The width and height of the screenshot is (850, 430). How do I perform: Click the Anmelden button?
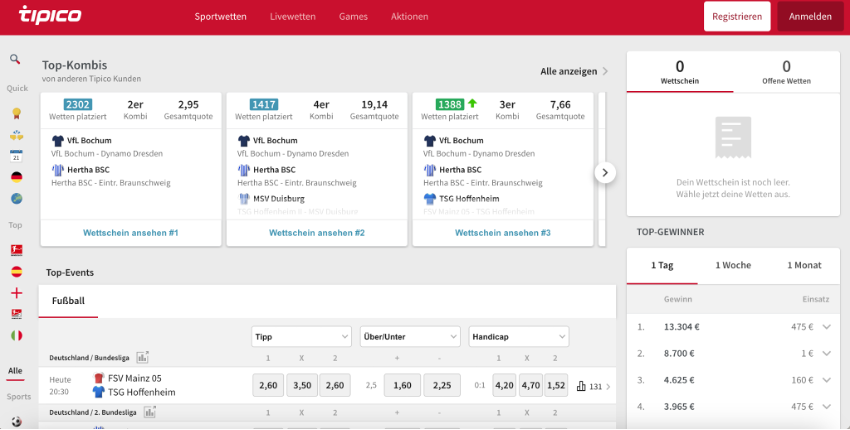tap(810, 17)
